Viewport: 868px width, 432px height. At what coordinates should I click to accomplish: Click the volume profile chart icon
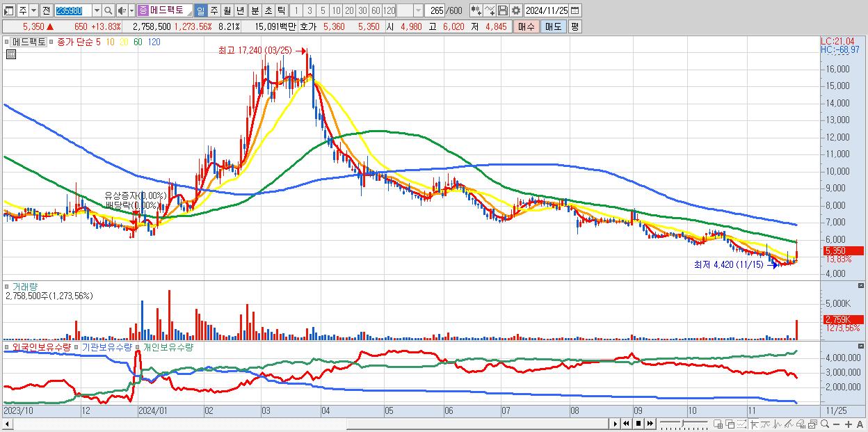click(x=801, y=424)
